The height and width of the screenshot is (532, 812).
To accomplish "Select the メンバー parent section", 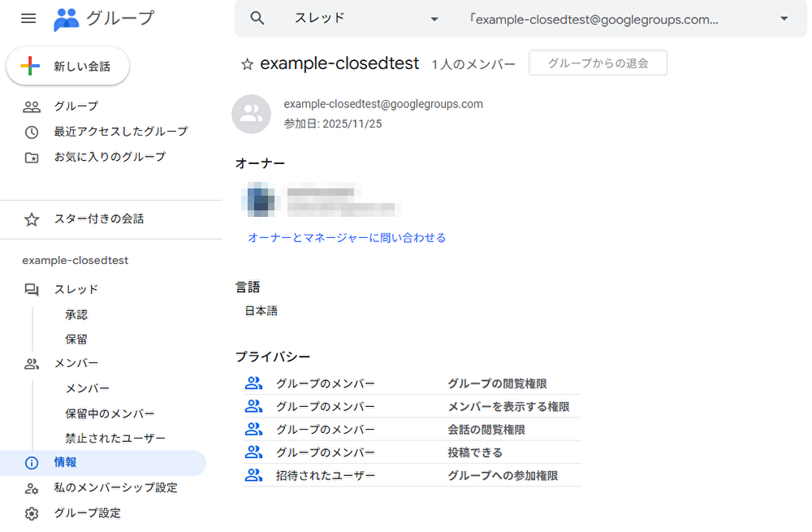I will click(x=76, y=363).
